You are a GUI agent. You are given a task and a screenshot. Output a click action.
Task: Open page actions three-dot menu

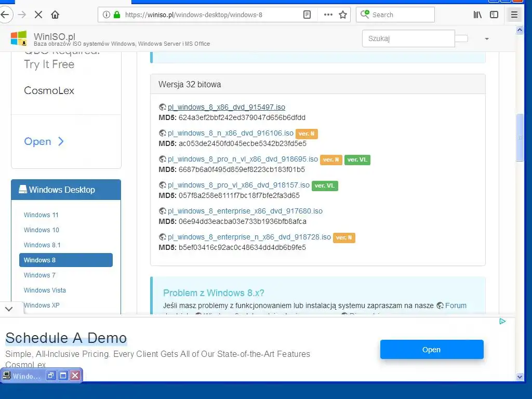[x=328, y=15]
